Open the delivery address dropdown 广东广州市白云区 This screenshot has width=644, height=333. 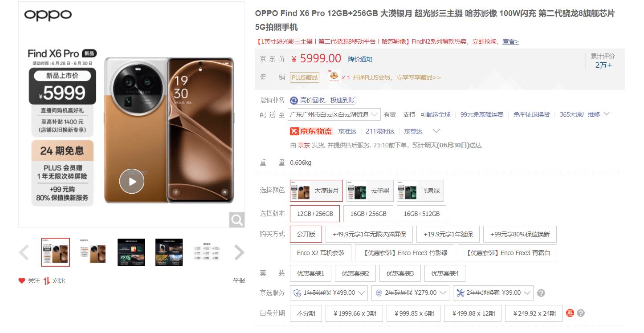(334, 114)
